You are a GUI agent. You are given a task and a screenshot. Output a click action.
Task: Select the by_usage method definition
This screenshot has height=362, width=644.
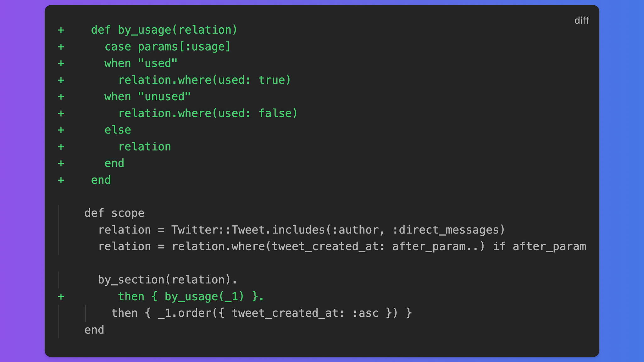tap(164, 30)
